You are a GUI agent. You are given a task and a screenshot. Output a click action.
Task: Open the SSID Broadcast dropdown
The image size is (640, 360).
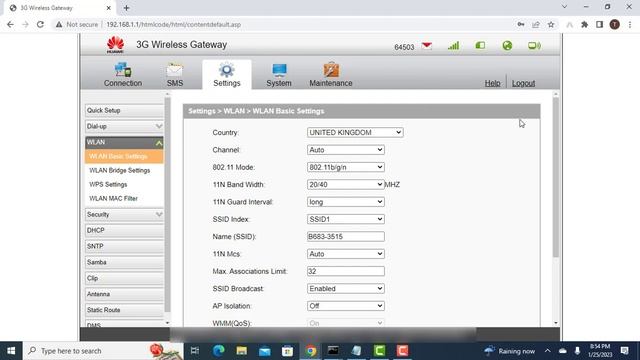(x=346, y=289)
